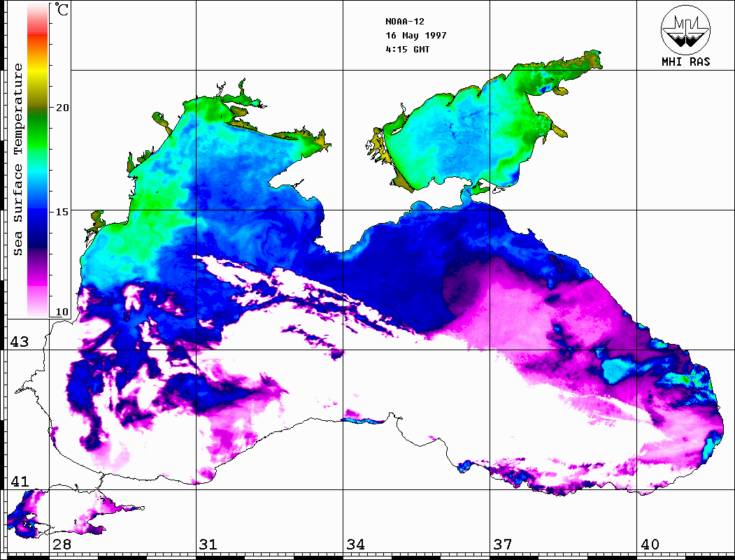Click the '4:15 GMT' time text

tap(407, 49)
